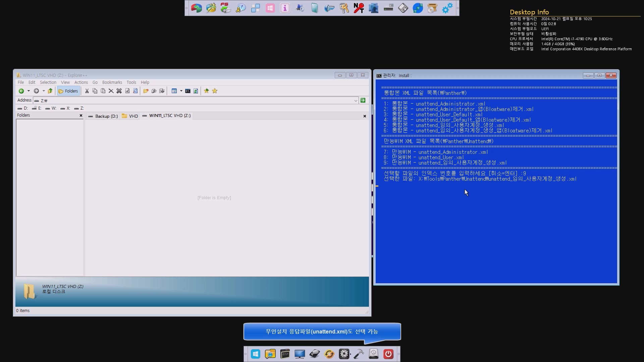Click the Copy To folder icon
The height and width of the screenshot is (362, 644).
click(154, 91)
